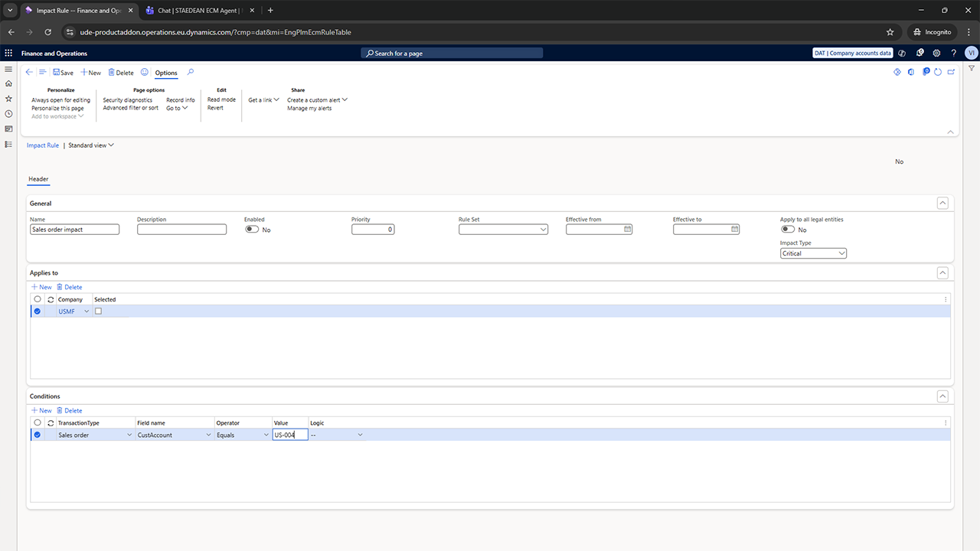Open in Microsoft Office icon
The height and width of the screenshot is (551, 980).
point(911,72)
